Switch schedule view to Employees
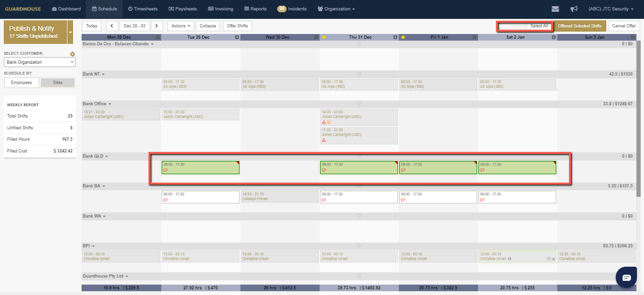Viewport: 644px width, 295px height. coord(22,83)
